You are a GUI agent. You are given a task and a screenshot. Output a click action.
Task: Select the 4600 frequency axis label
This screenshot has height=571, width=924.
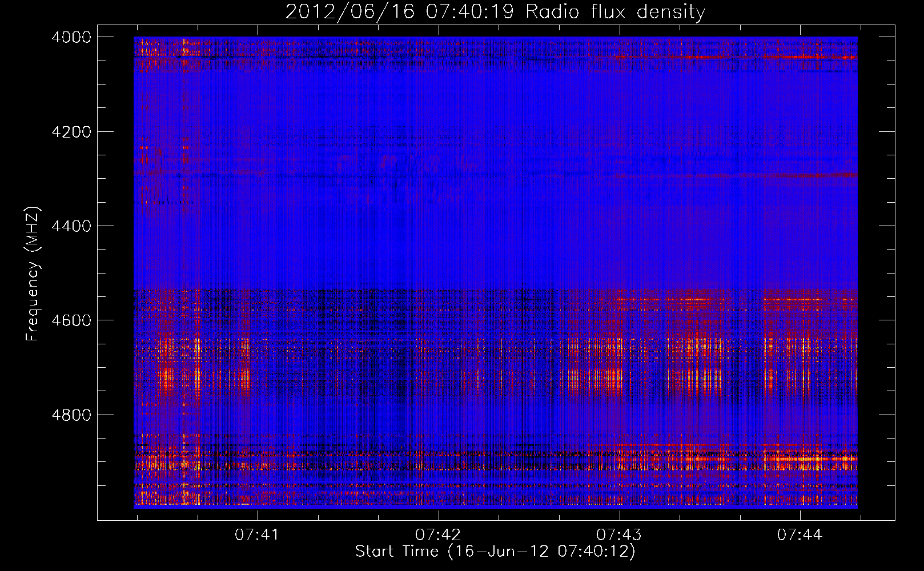(x=71, y=320)
